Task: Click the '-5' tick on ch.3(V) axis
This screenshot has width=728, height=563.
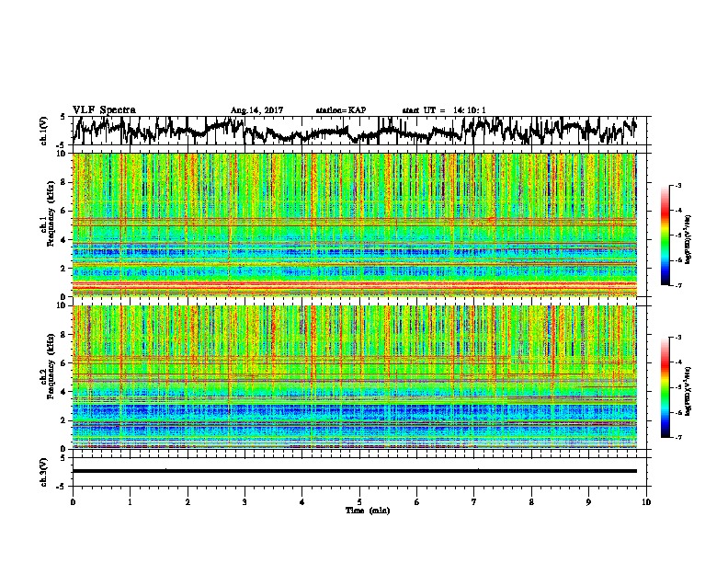Action: point(61,487)
